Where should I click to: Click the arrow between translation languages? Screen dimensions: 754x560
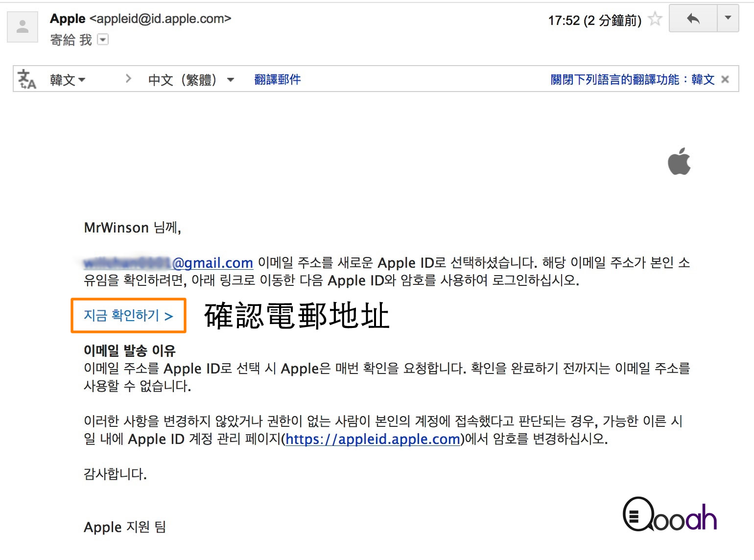point(128,78)
